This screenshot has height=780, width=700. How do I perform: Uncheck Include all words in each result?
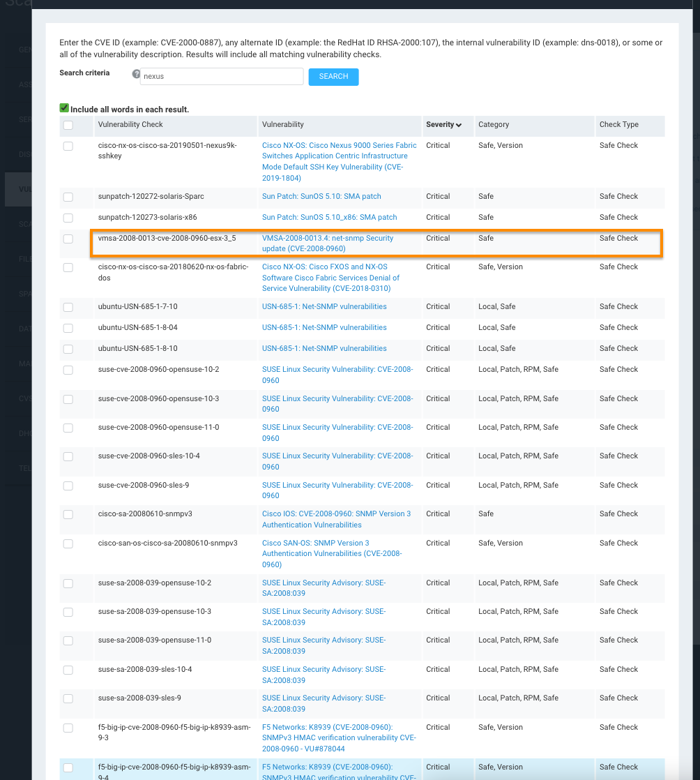[64, 108]
